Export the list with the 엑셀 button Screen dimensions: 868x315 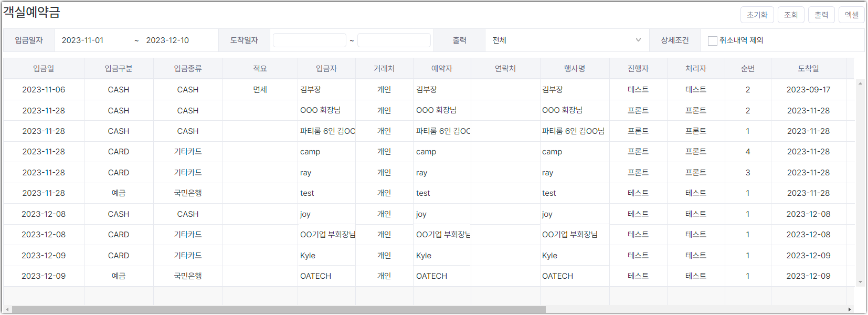852,15
